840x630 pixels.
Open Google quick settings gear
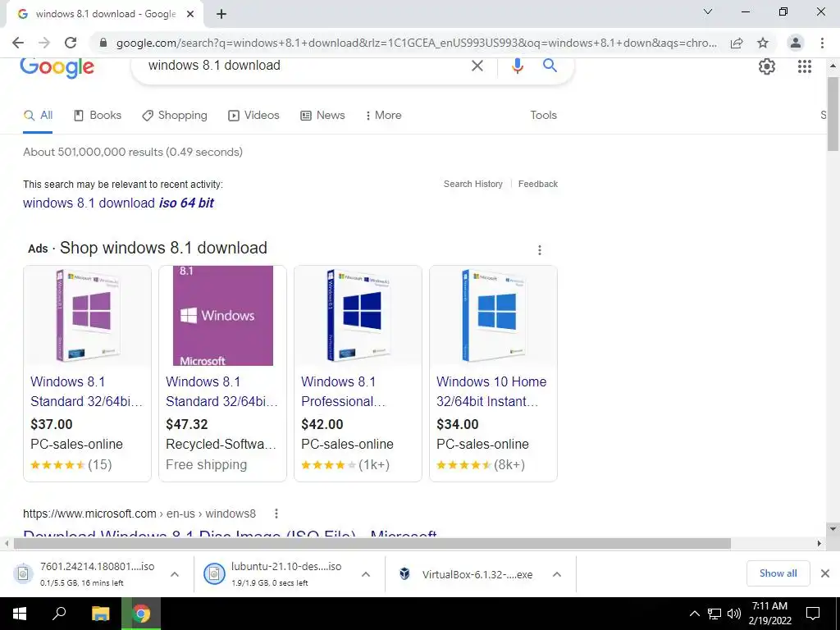point(767,66)
